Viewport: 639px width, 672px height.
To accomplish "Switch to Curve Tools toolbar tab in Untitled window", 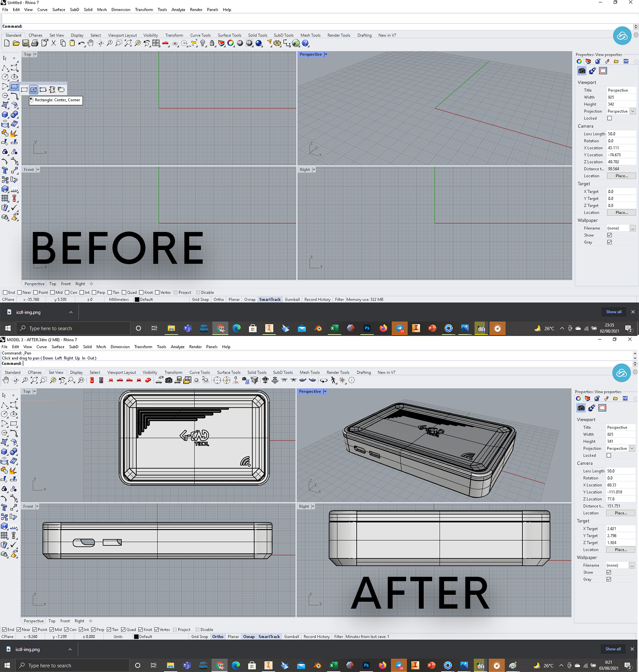I will [x=200, y=35].
